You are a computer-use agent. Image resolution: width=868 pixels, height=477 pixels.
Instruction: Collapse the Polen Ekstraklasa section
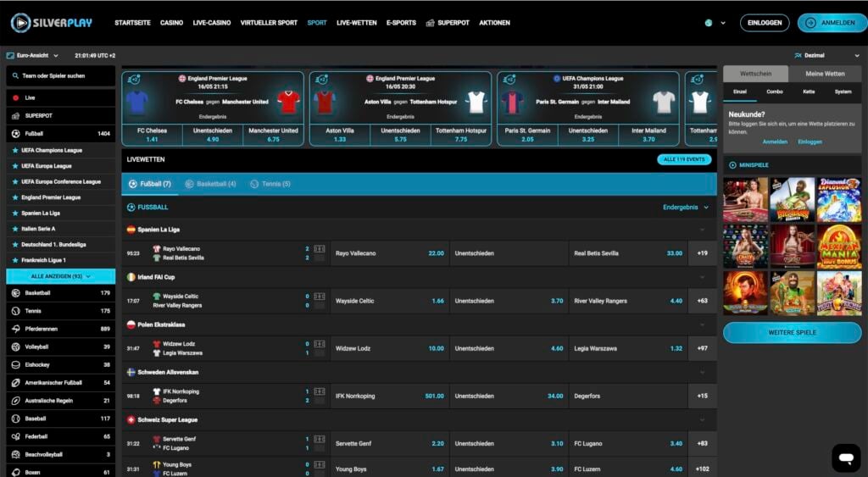tap(703, 324)
